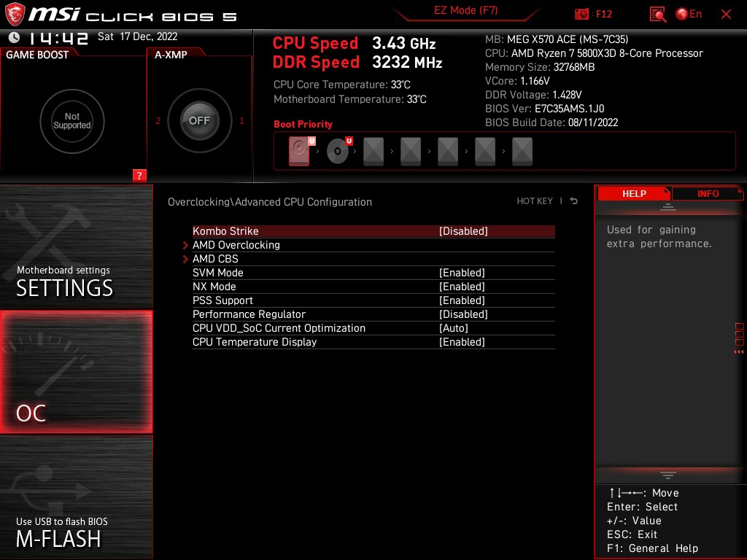This screenshot has height=560, width=747.
Task: Select A-XMP profile 1
Action: 241,121
